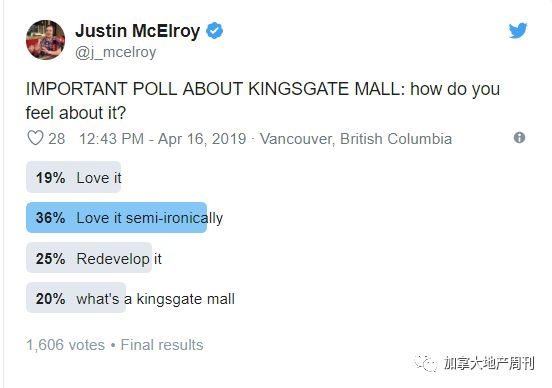Click the 28 likes count
This screenshot has width=552, height=388.
(57, 139)
